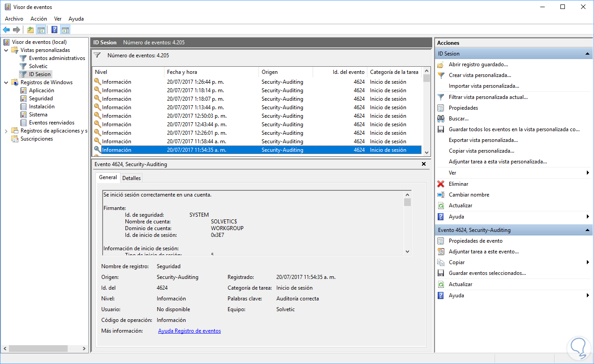Open the Seguridad log in the tree

coord(41,98)
